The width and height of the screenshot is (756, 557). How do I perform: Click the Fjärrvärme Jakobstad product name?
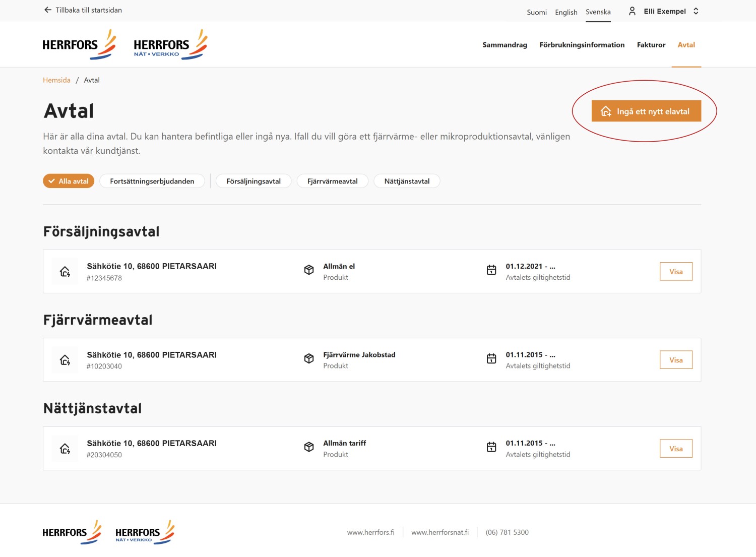pos(359,355)
